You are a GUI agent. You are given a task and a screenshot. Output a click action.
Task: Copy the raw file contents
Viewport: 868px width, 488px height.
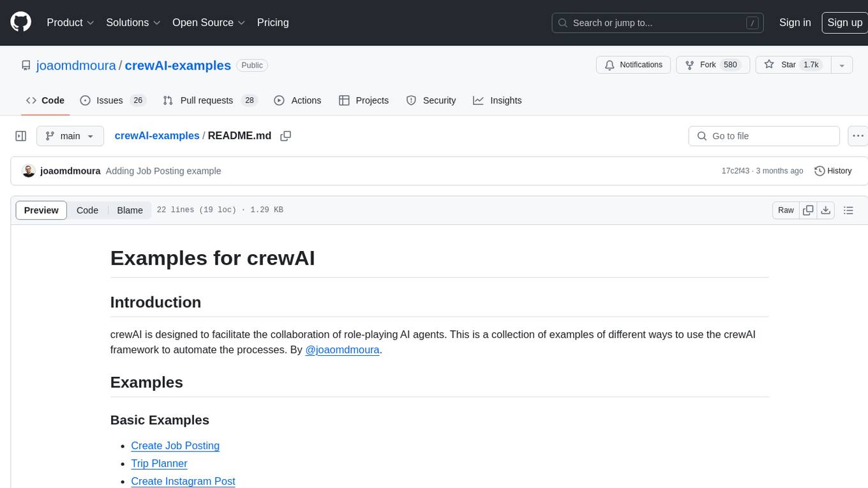(808, 210)
